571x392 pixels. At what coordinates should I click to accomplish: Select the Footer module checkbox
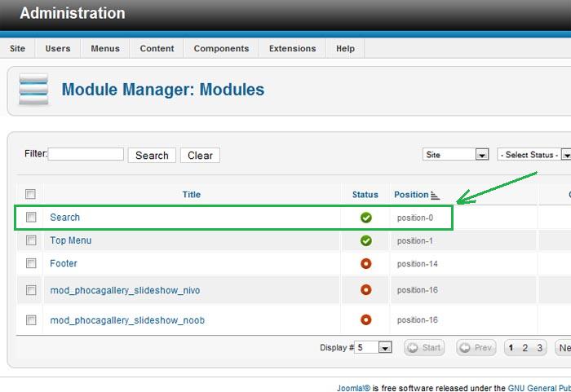click(31, 263)
